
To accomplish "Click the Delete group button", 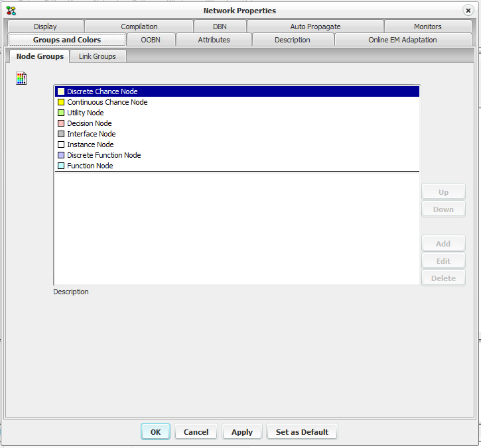I will click(x=443, y=278).
